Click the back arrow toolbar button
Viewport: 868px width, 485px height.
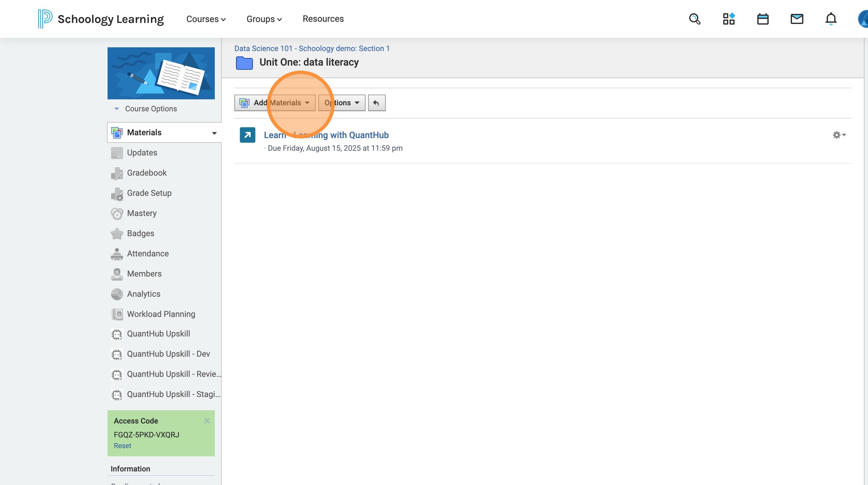376,103
